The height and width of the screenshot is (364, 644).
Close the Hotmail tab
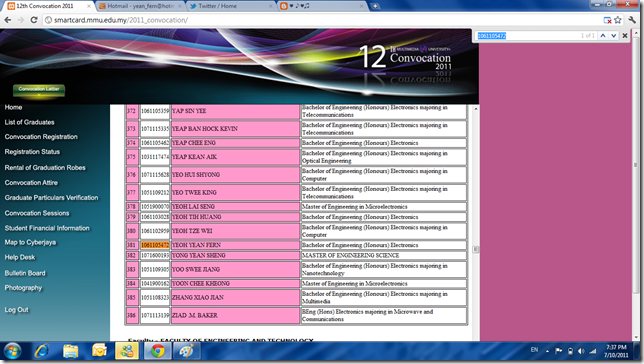[x=179, y=6]
